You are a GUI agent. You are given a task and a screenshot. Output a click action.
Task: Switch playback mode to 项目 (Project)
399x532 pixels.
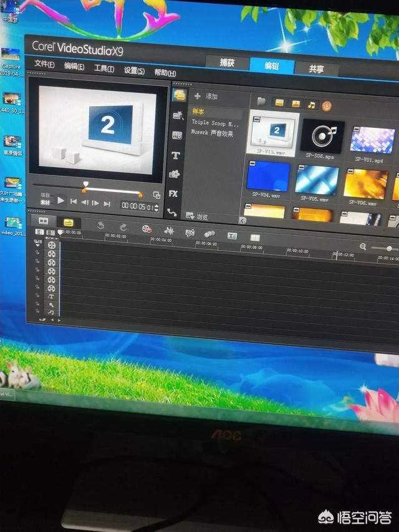45,195
